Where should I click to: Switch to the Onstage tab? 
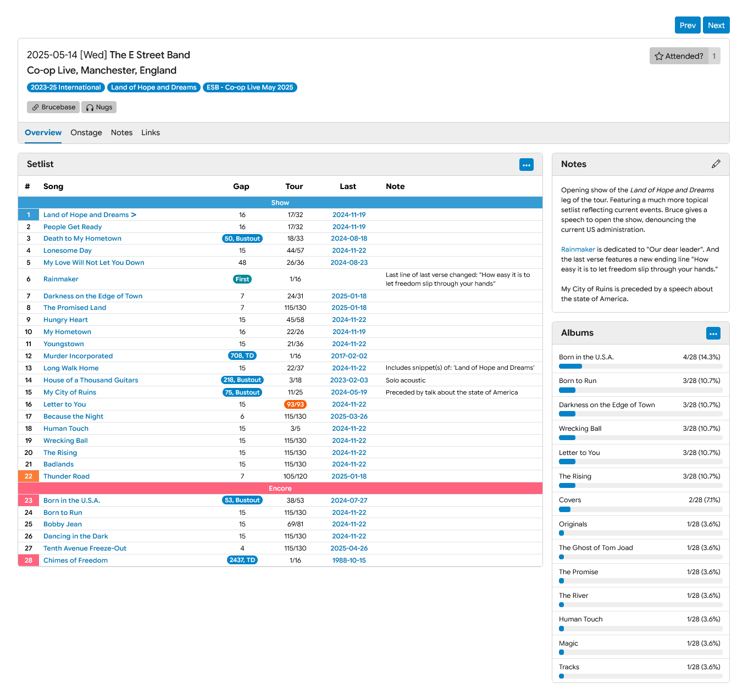coord(86,132)
